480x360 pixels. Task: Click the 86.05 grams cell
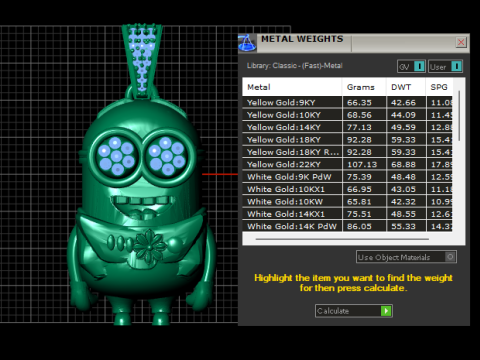tap(364, 226)
